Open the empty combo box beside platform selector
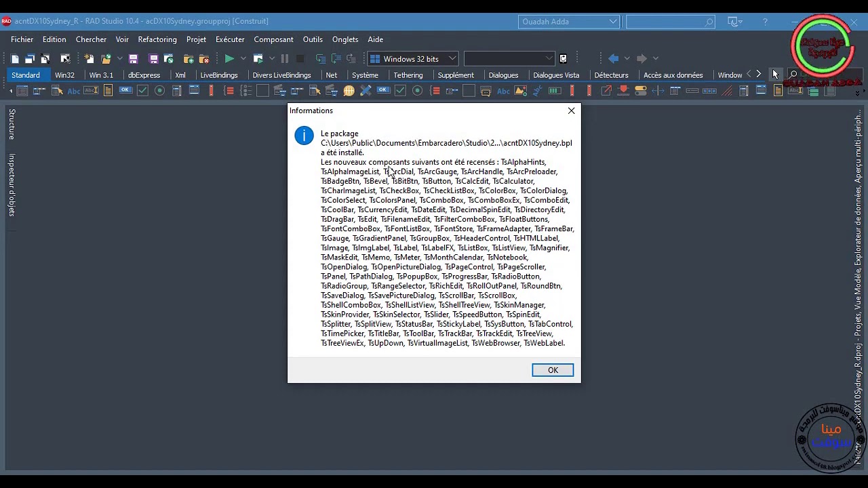 pos(509,59)
